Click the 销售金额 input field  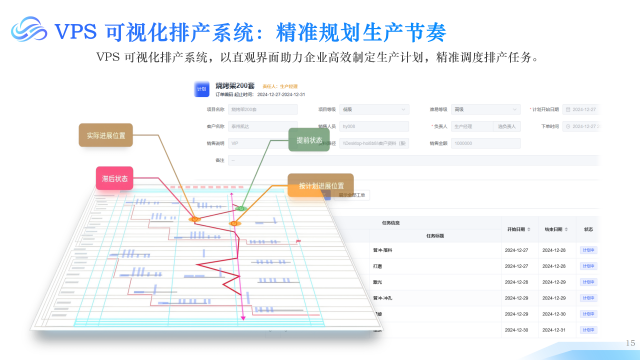[486, 143]
